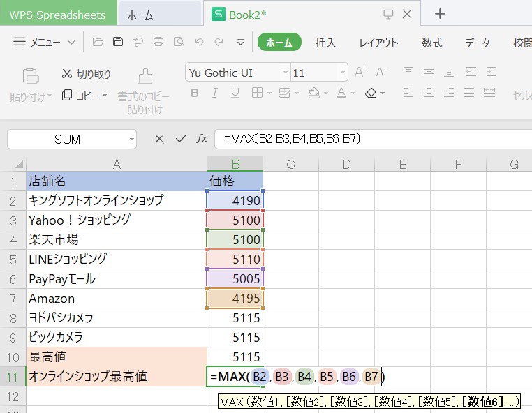The width and height of the screenshot is (532, 413).
Task: Click the eraser clear icon
Action: click(x=371, y=93)
